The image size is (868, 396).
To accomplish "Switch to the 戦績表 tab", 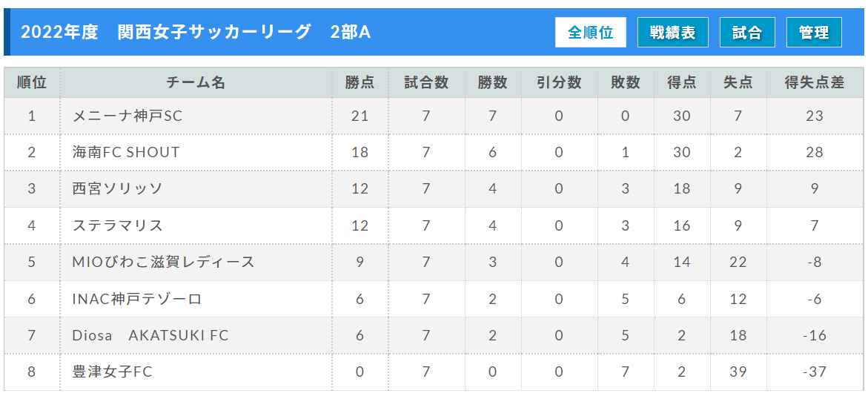I will tap(673, 32).
